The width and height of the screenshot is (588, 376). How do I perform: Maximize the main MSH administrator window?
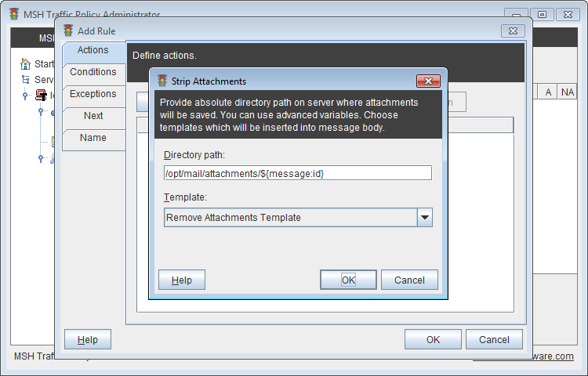point(542,15)
